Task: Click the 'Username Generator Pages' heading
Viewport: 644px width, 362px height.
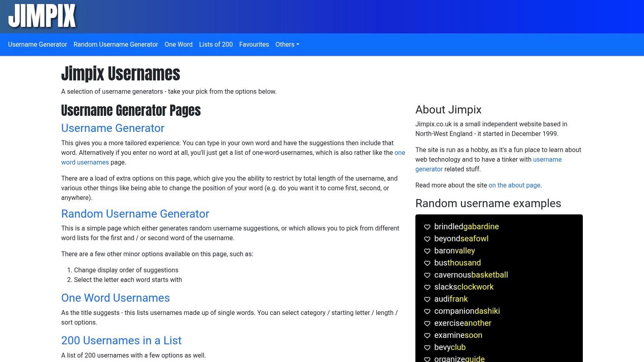Action: click(131, 110)
